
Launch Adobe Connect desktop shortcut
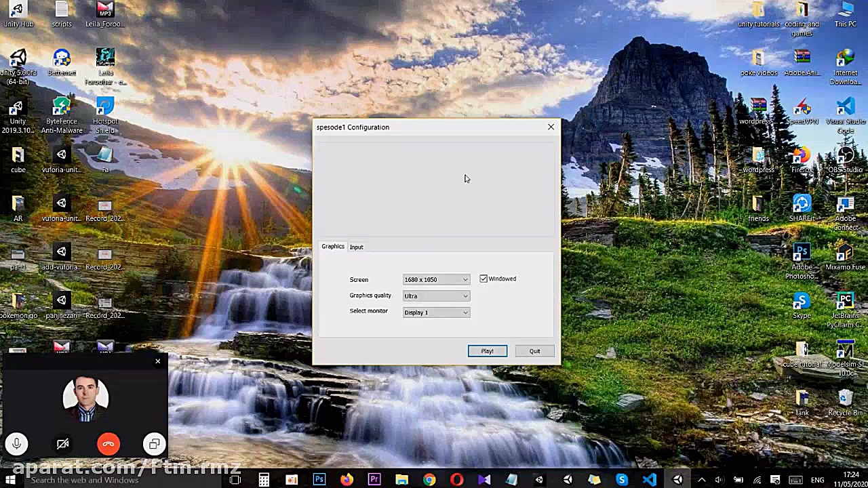pyautogui.click(x=845, y=213)
